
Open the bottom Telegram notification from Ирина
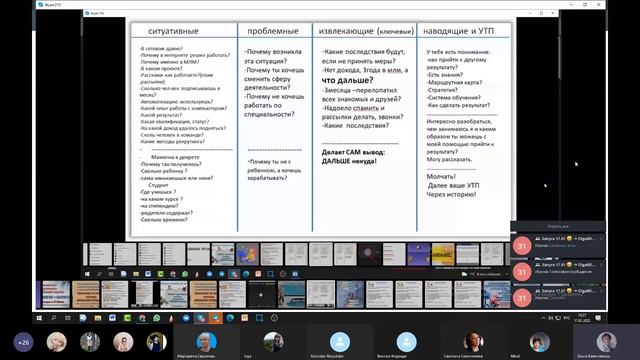point(558,298)
